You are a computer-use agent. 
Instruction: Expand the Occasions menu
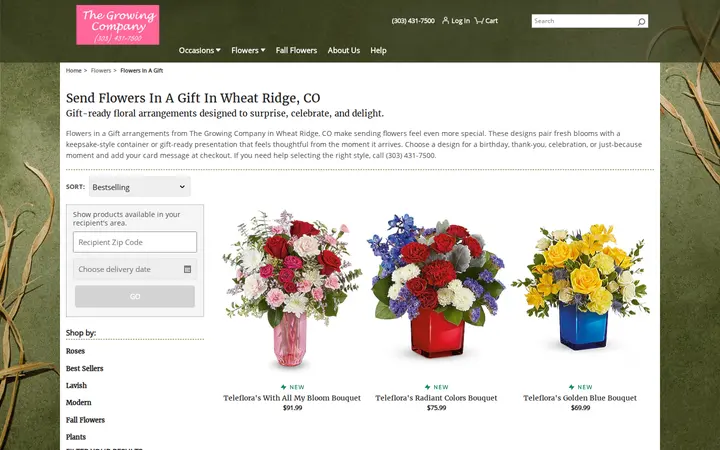pyautogui.click(x=200, y=51)
